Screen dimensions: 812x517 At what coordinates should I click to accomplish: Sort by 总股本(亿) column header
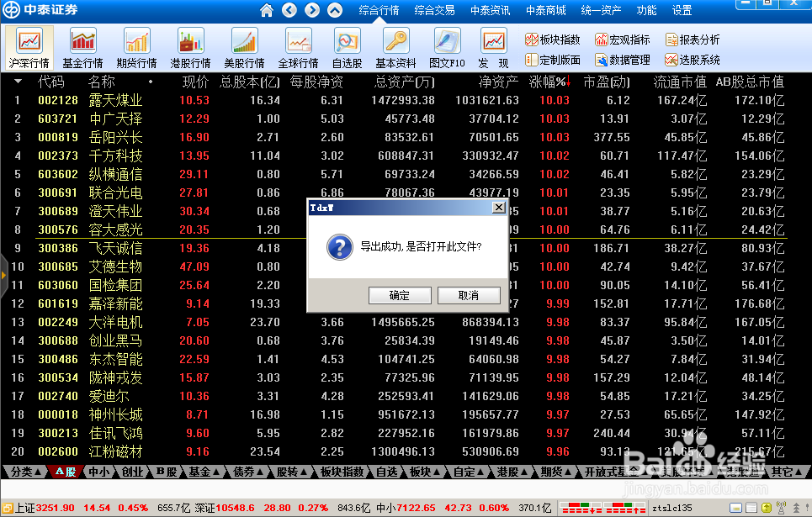tap(250, 82)
